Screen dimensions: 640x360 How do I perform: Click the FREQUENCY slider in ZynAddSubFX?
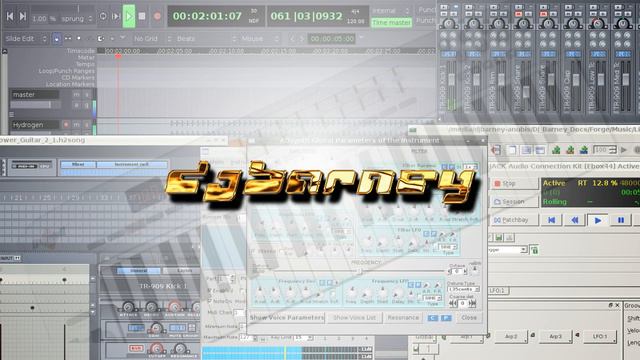click(359, 271)
